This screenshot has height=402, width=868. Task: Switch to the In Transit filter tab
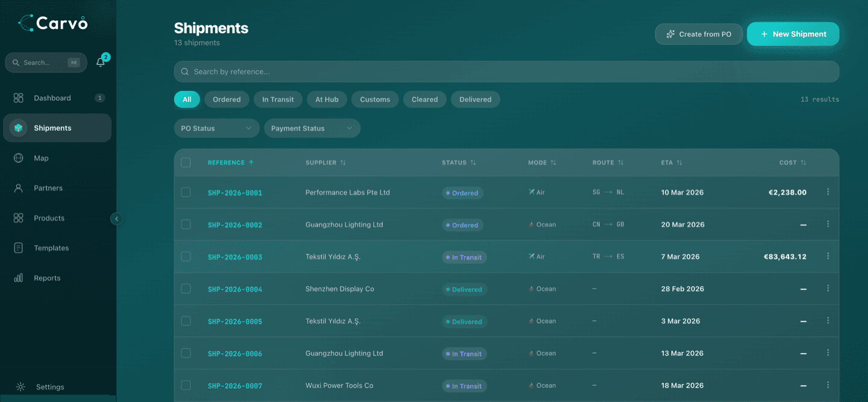pyautogui.click(x=278, y=99)
